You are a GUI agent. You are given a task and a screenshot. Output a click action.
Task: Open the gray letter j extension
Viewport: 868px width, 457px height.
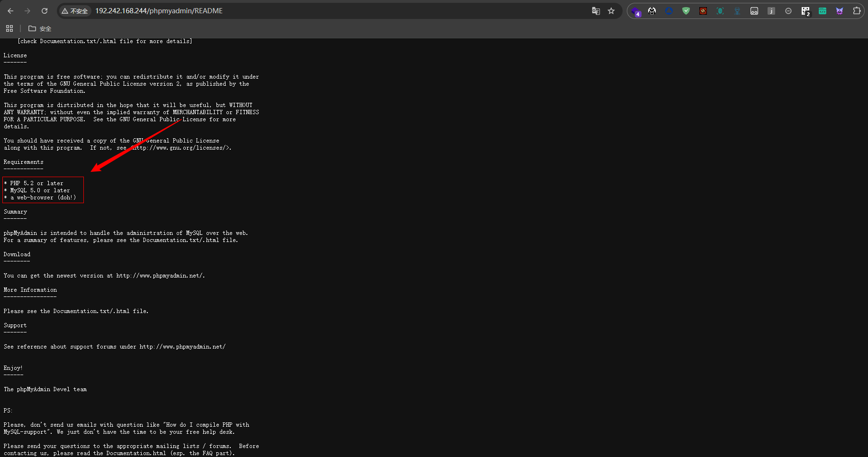[x=771, y=11]
